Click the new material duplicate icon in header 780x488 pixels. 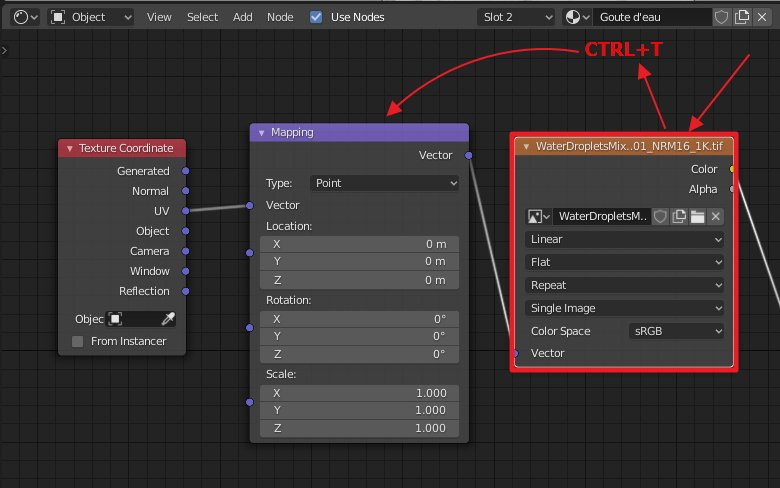pyautogui.click(x=742, y=17)
